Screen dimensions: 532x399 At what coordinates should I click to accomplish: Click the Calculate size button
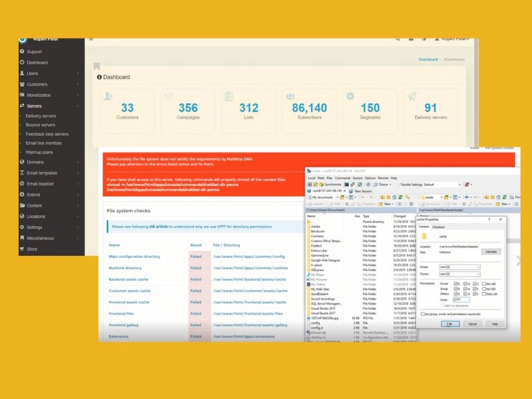click(x=491, y=252)
